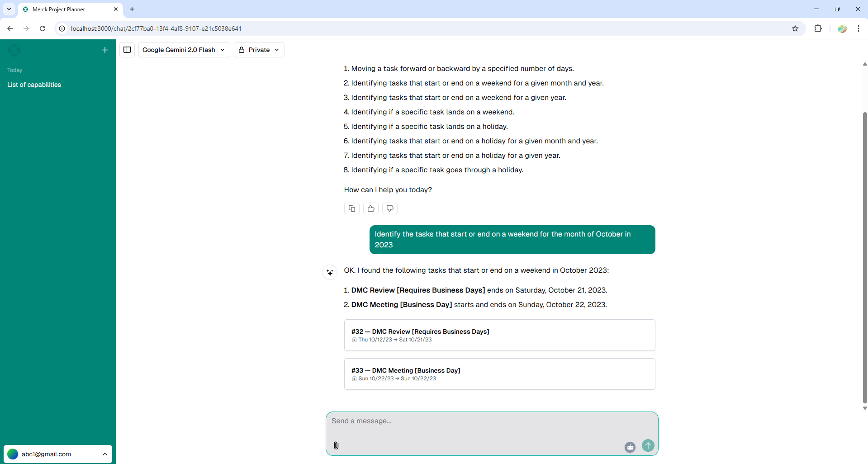Open the Private visibility dropdown

259,50
